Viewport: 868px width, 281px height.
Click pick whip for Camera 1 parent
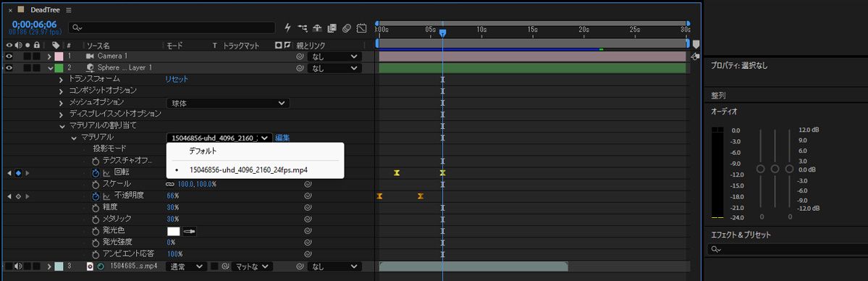[300, 56]
